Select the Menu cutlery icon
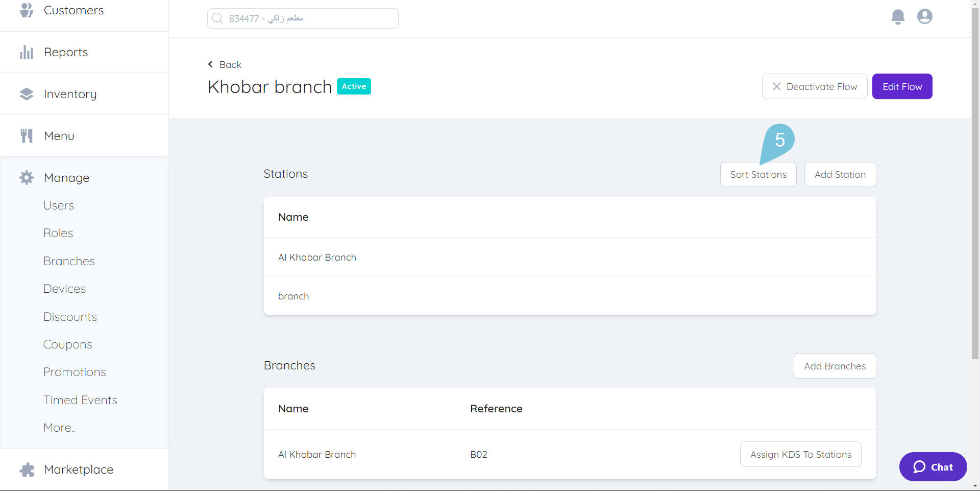Viewport: 980px width, 491px height. [26, 135]
